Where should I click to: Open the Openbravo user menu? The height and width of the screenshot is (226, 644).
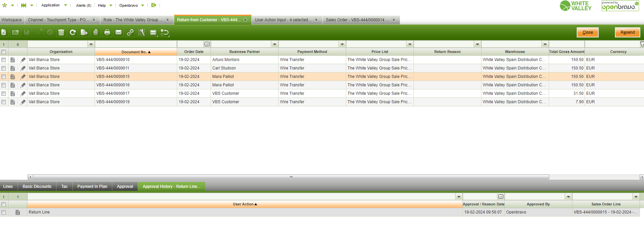point(132,5)
